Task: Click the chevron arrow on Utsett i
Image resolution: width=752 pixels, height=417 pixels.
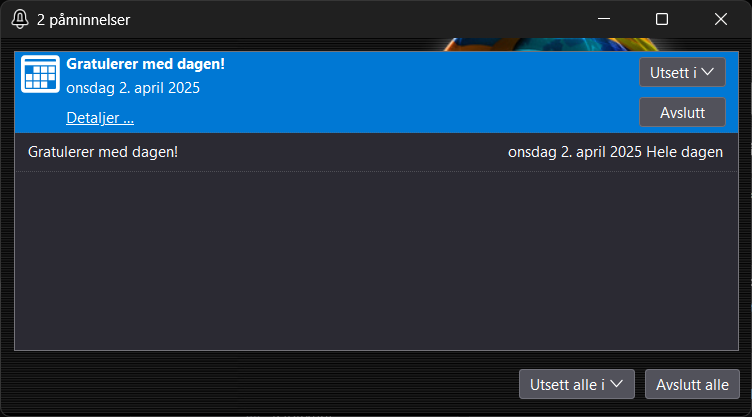Action: 708,72
